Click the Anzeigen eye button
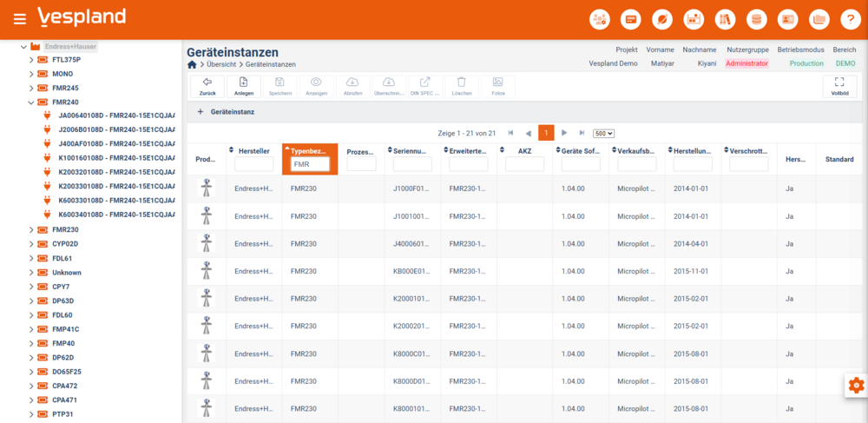This screenshot has height=423, width=868. [x=316, y=86]
